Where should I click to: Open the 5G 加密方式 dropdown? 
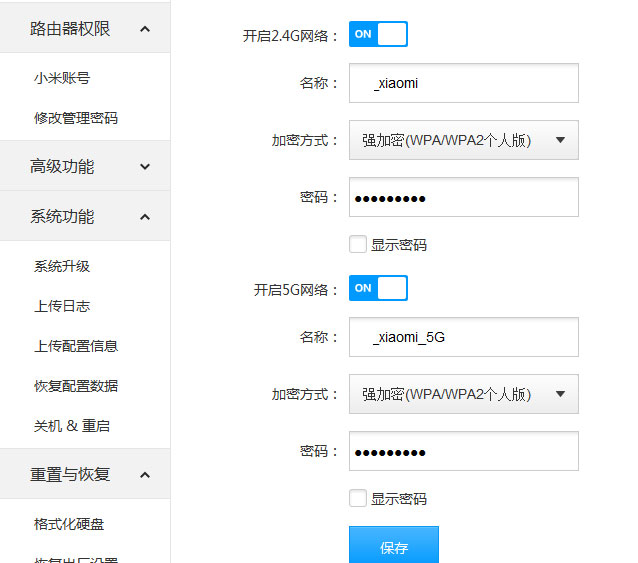click(464, 394)
